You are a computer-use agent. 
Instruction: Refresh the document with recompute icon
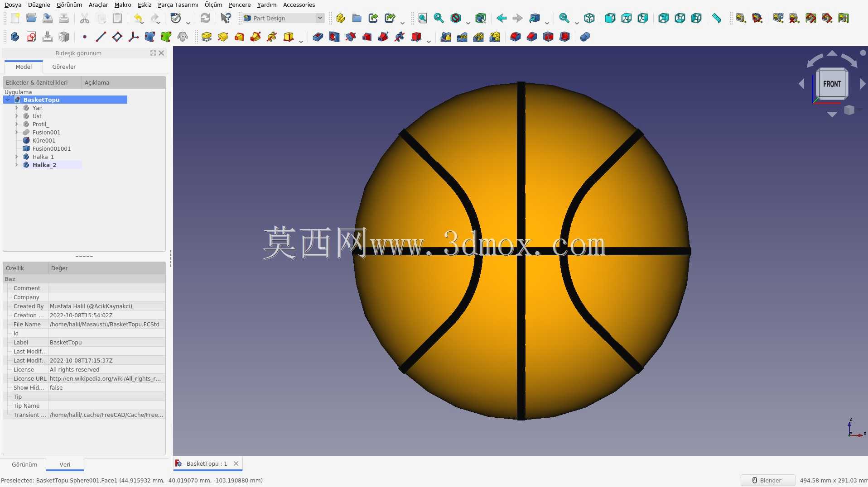click(x=205, y=18)
